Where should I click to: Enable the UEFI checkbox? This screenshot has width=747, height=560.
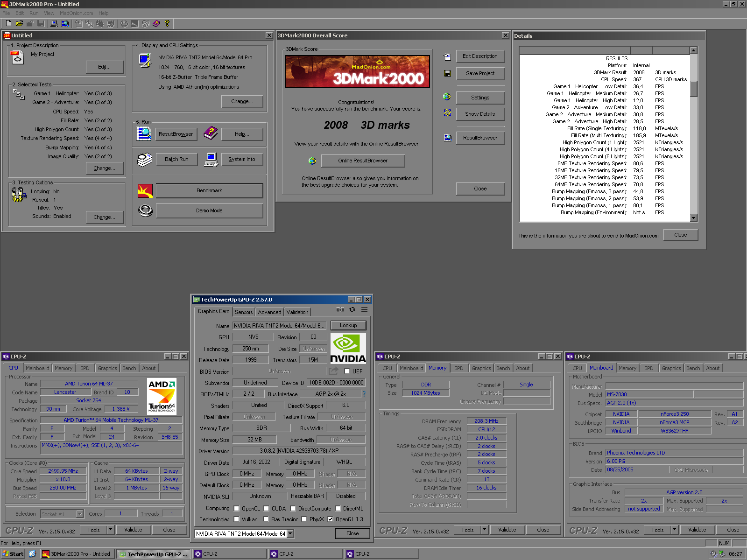(x=347, y=371)
